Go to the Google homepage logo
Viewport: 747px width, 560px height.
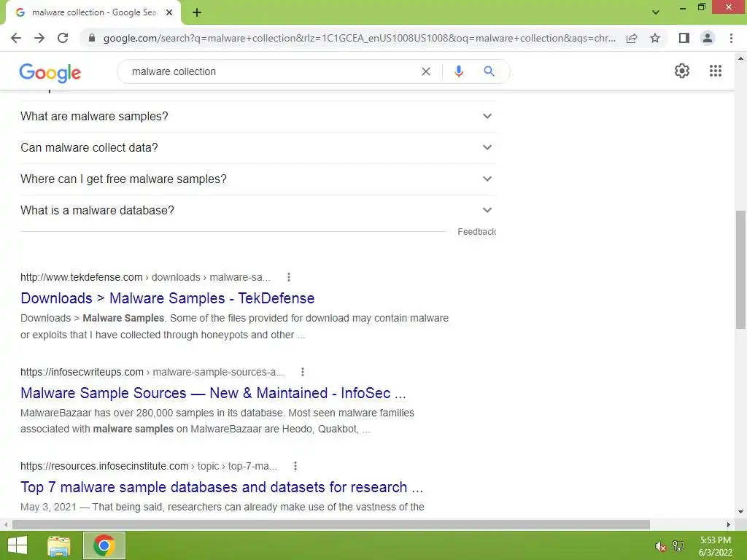pyautogui.click(x=50, y=72)
